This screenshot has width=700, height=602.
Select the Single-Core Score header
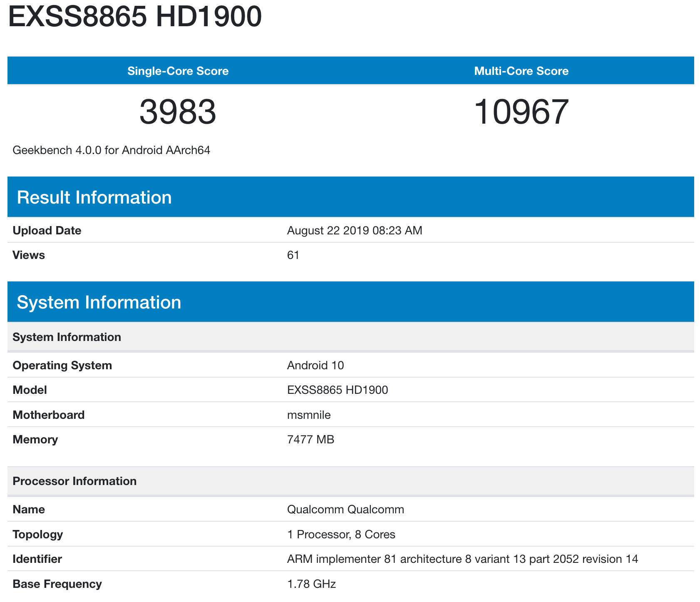click(x=178, y=71)
